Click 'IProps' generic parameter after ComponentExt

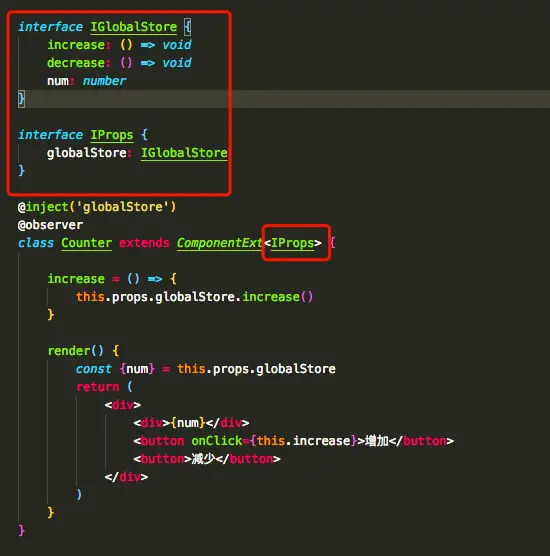[x=293, y=243]
